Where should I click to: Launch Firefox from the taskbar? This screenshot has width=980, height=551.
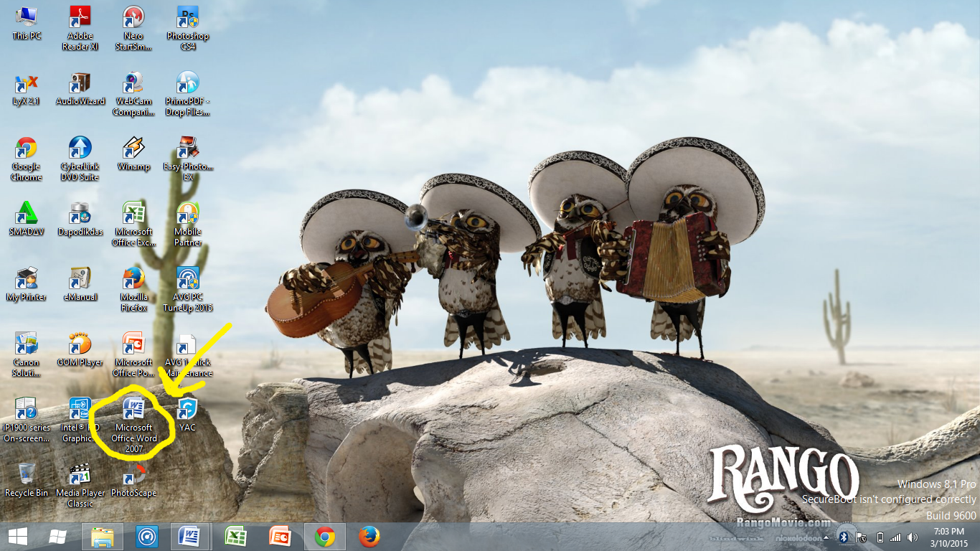pyautogui.click(x=369, y=537)
